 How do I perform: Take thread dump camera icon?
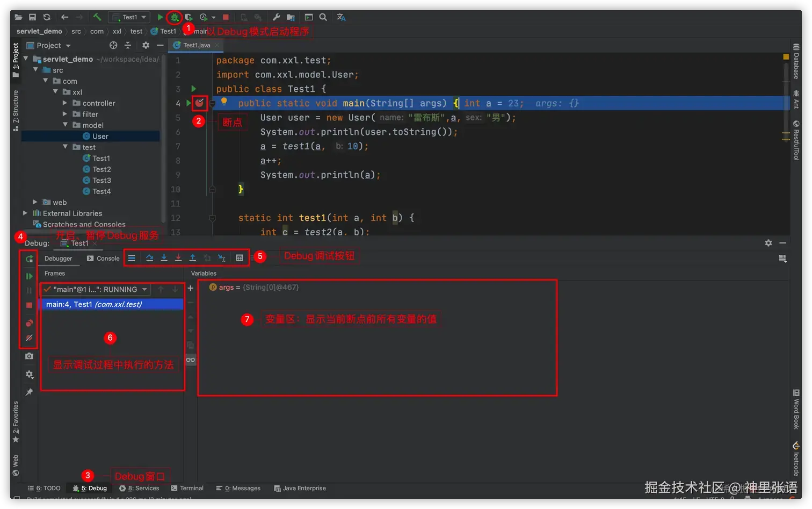tap(29, 356)
